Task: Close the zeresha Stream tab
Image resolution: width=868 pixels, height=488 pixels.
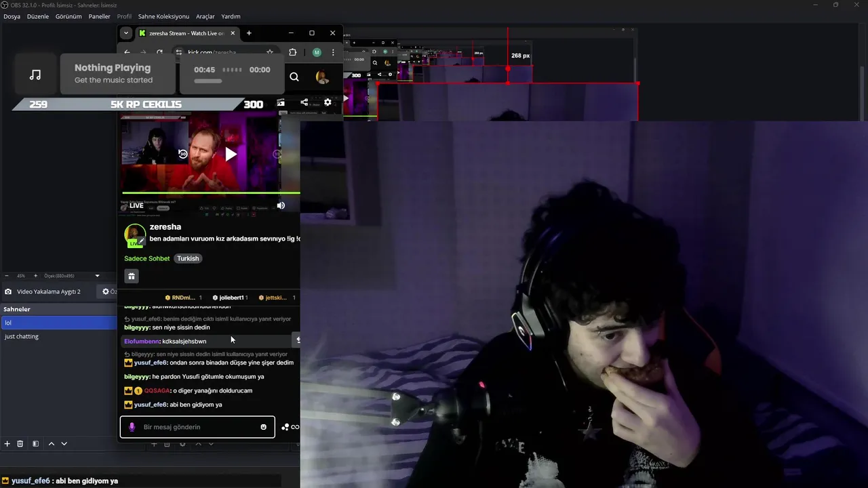Action: click(233, 33)
